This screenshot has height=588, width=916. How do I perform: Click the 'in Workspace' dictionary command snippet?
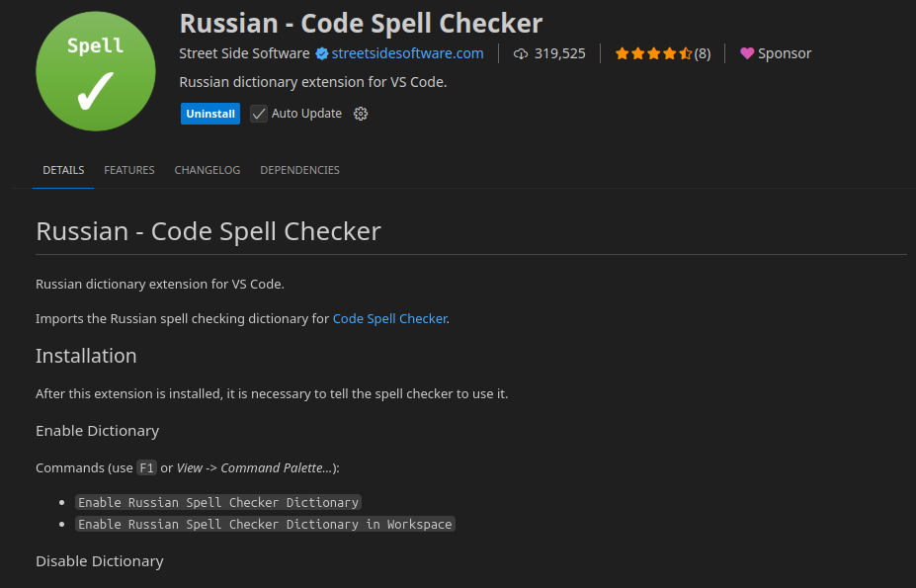point(265,524)
